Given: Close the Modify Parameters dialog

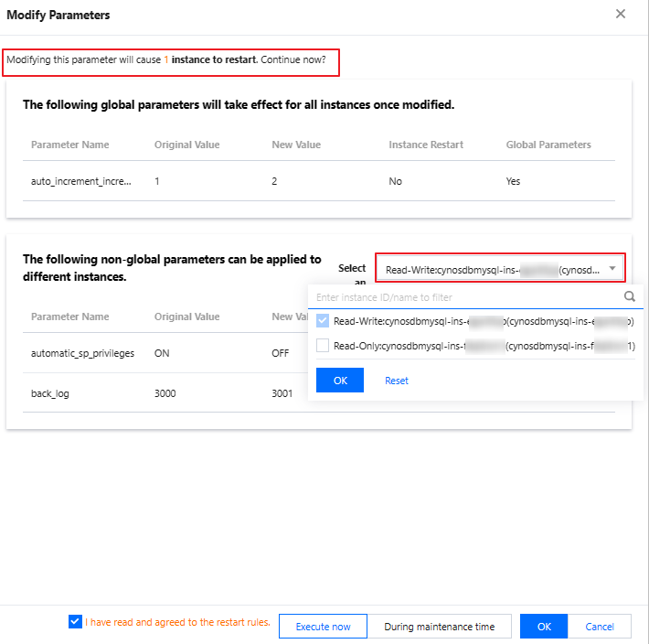Looking at the screenshot, I should point(621,14).
